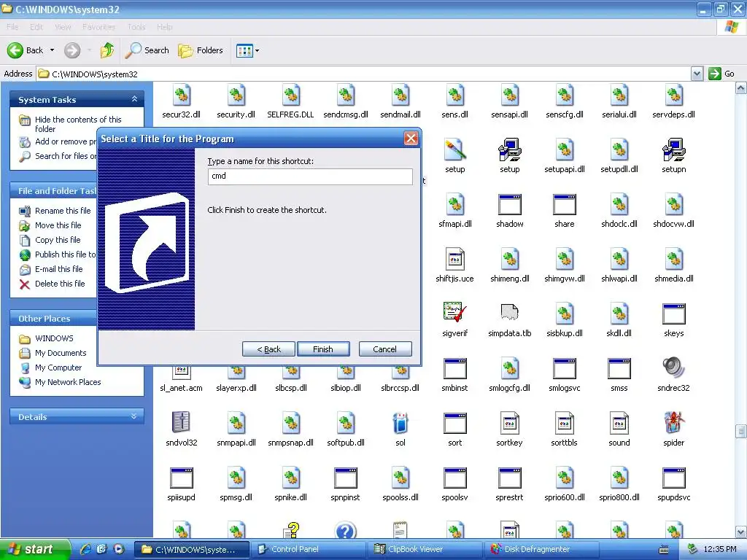Image resolution: width=747 pixels, height=560 pixels.
Task: Open the Favorites menu
Action: pos(98,27)
